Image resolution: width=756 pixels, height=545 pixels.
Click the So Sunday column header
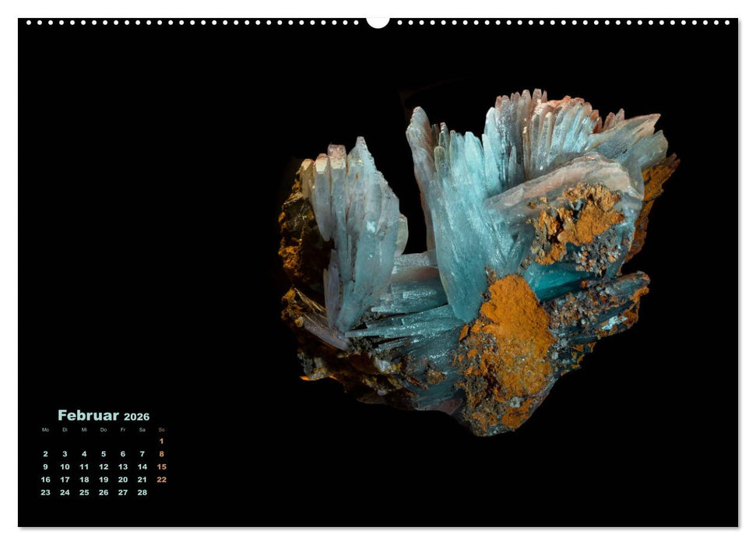[161, 430]
